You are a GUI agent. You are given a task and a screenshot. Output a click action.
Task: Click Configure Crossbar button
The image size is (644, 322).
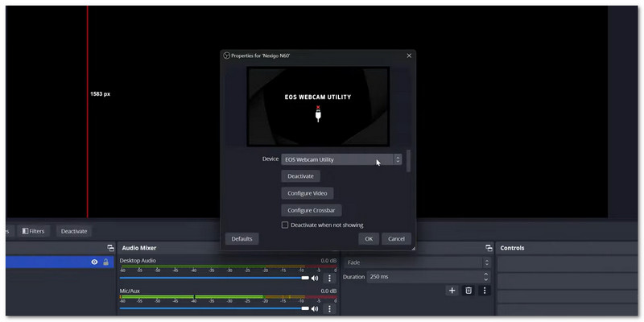pos(312,210)
